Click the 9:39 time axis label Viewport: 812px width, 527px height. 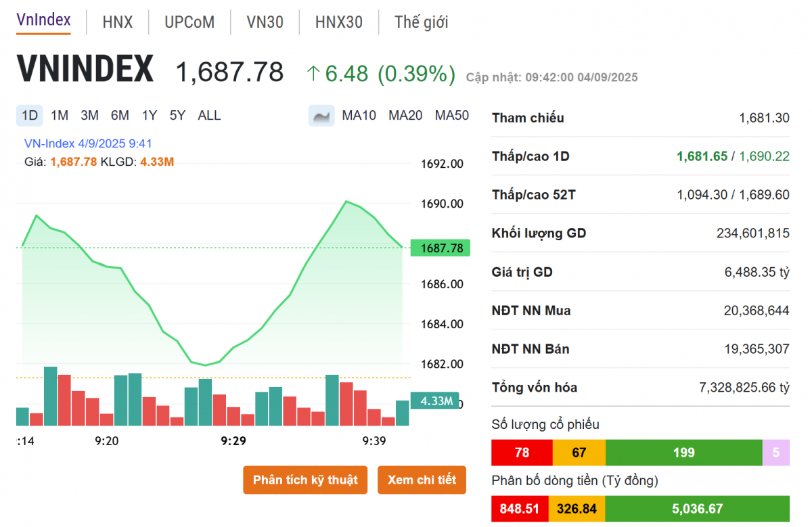point(374,441)
